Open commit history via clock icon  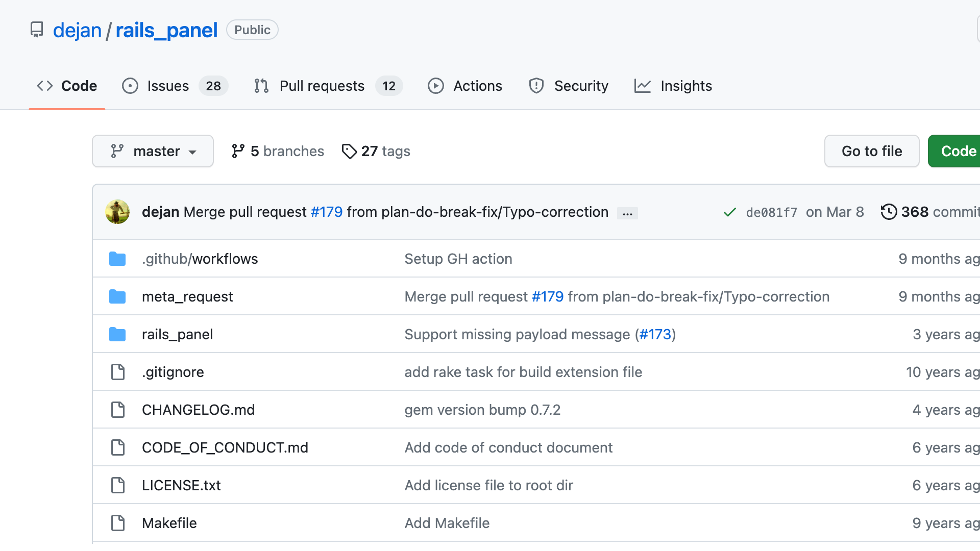point(889,212)
